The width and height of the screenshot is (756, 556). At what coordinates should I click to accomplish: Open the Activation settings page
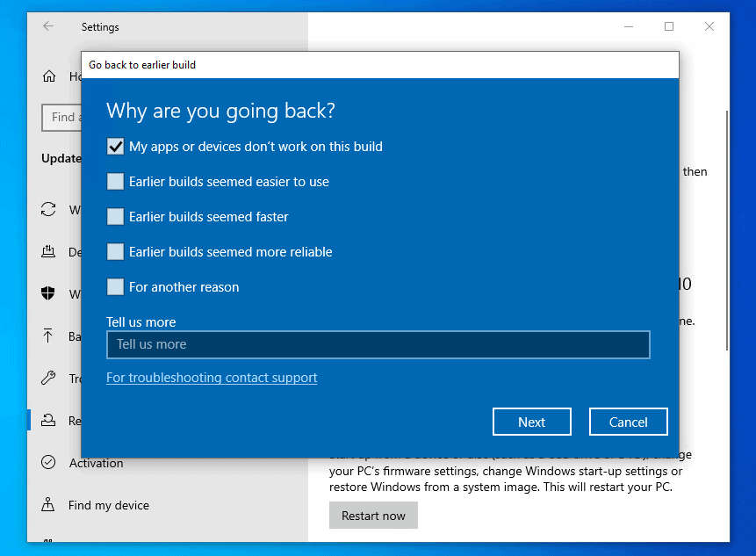click(96, 463)
